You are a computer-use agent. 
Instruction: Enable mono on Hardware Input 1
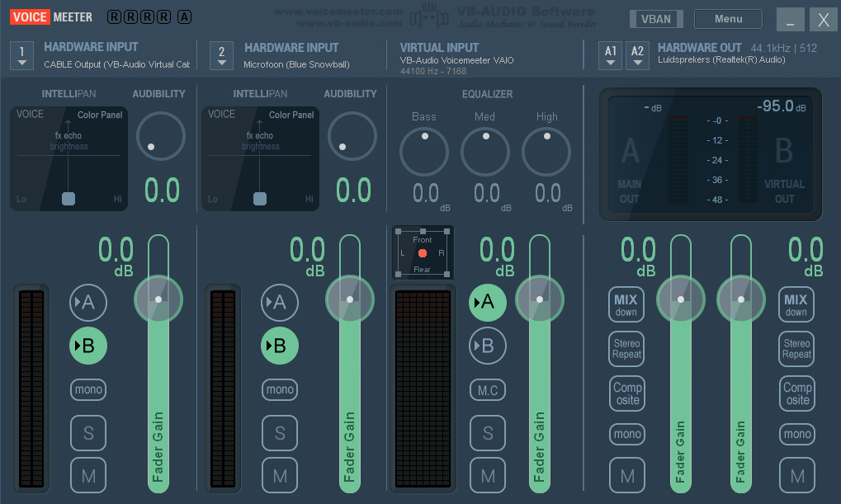click(88, 390)
